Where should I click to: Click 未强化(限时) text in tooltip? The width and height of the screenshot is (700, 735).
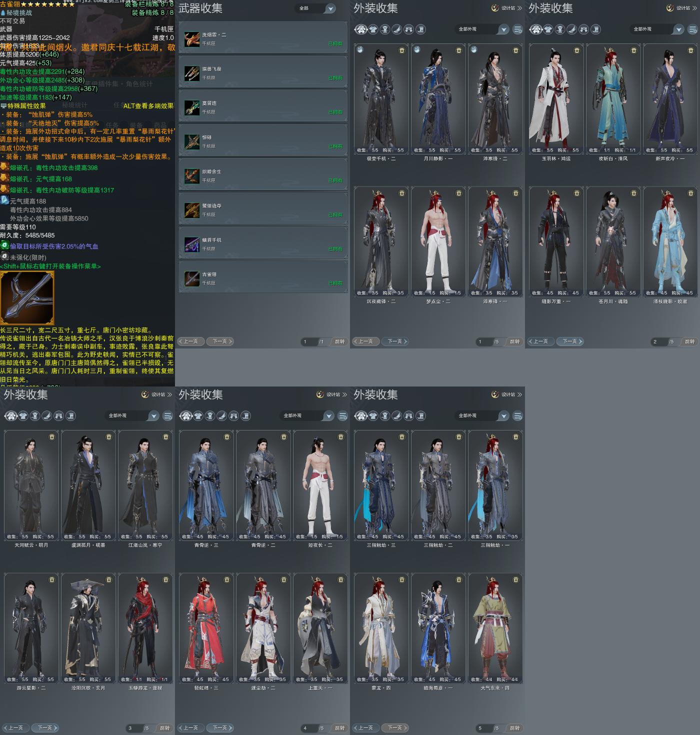tap(28, 257)
